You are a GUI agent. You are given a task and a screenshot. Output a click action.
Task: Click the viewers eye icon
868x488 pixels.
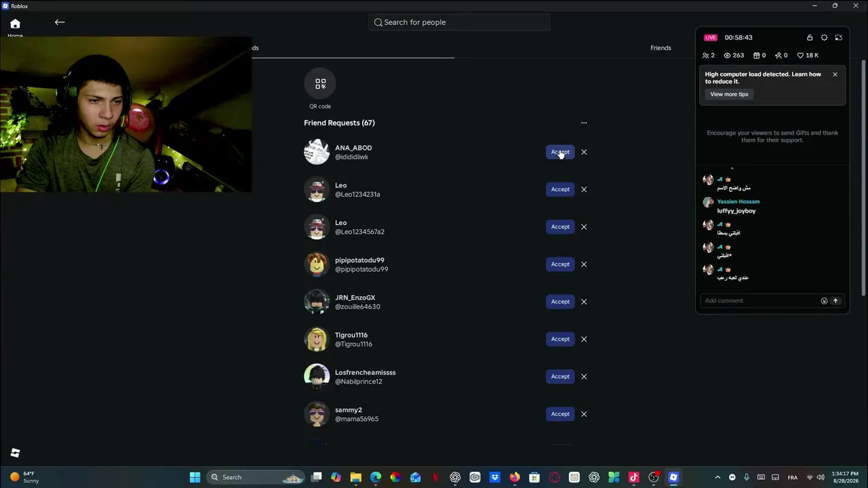click(728, 56)
